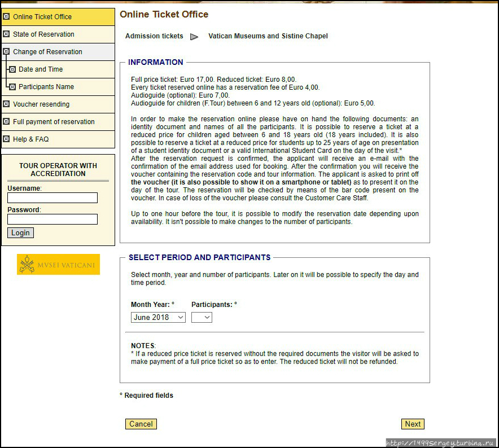Click the square icon beside Participants Name

point(12,86)
